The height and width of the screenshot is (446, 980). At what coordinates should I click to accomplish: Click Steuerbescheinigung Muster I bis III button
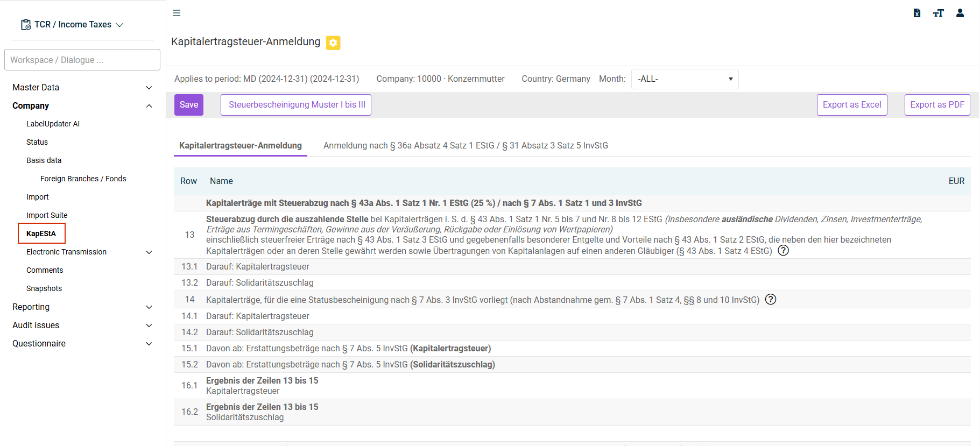click(x=297, y=105)
